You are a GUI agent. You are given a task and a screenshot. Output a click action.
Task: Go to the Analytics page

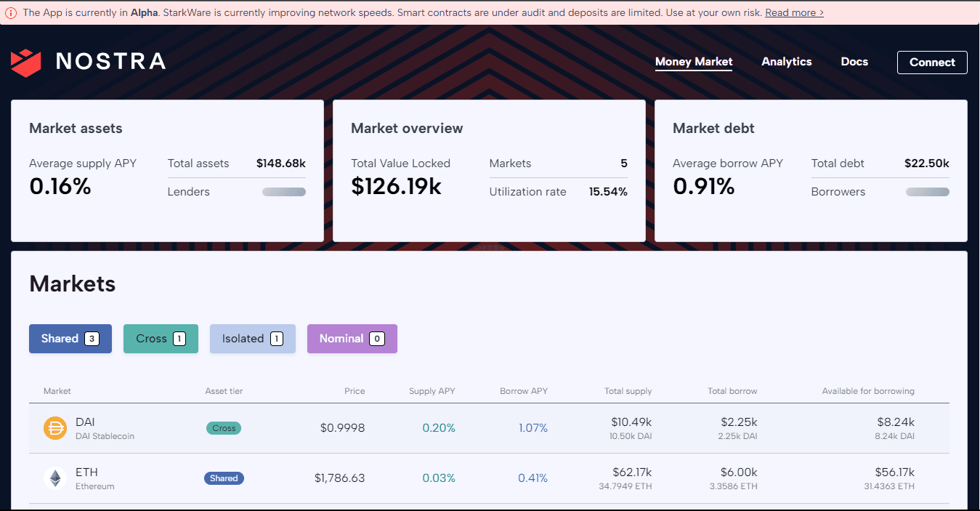[x=787, y=62]
